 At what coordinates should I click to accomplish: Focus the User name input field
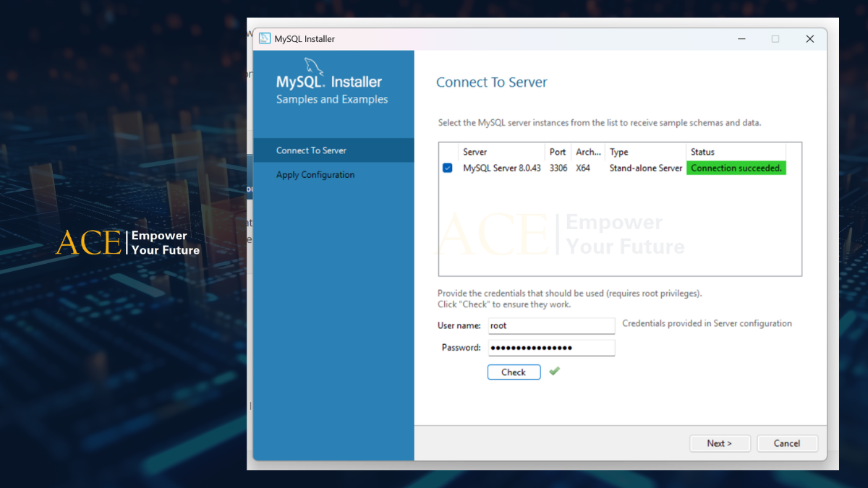[x=551, y=326]
